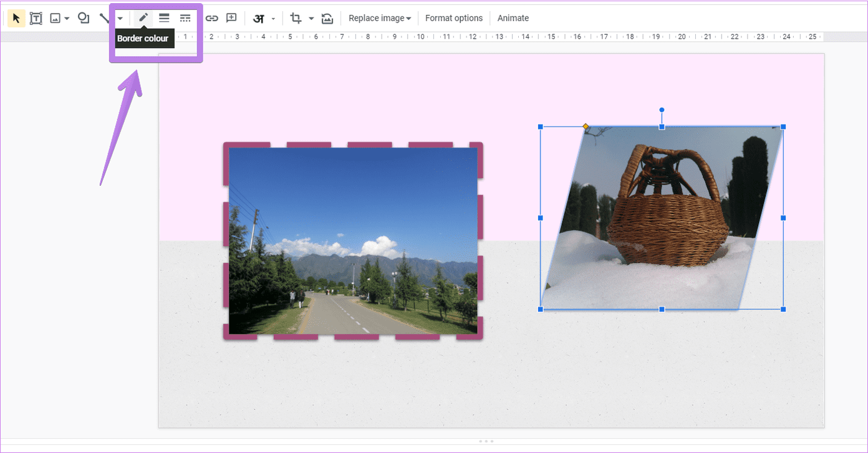Select the road landscape photo

click(353, 241)
